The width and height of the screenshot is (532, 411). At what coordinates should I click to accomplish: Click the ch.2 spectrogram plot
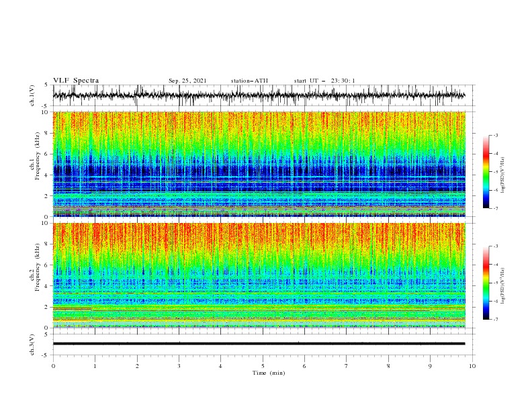(259, 275)
